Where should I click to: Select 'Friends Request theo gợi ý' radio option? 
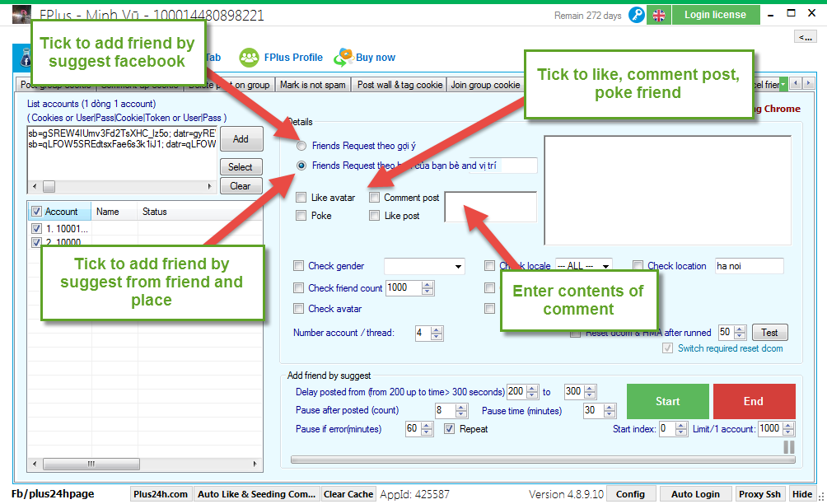(x=301, y=146)
